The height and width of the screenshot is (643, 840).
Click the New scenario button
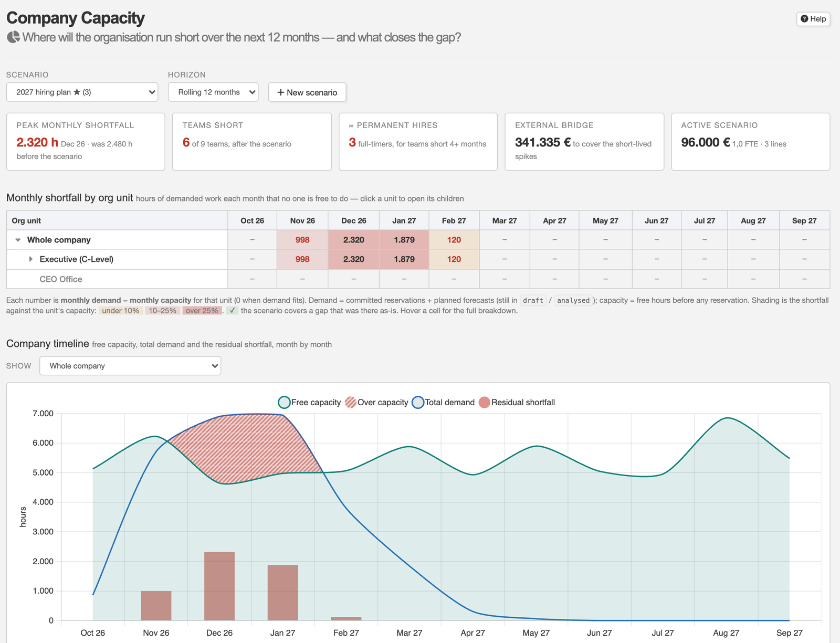coord(307,92)
